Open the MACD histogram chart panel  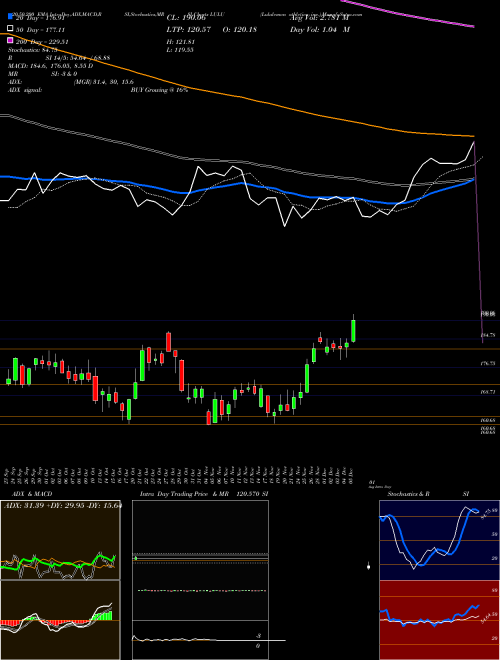pos(60,620)
